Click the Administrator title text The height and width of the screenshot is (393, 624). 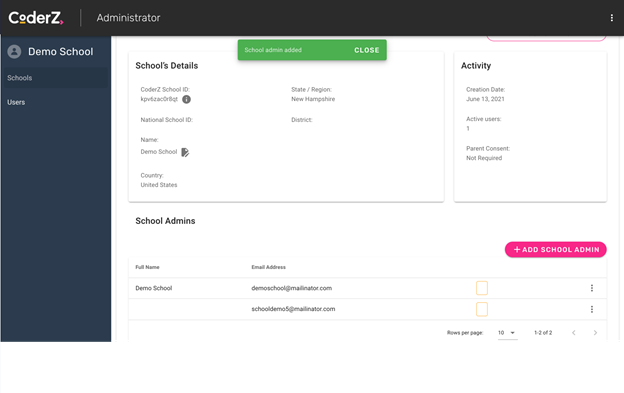[x=128, y=18]
